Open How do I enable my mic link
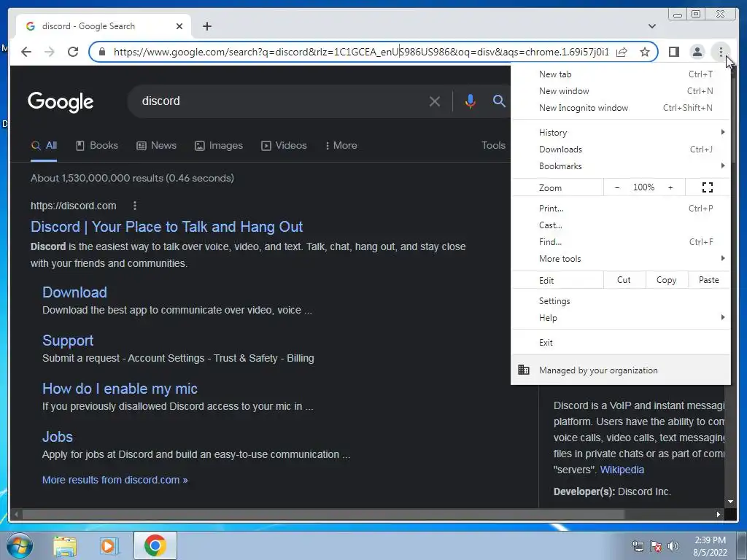The height and width of the screenshot is (560, 747). click(120, 389)
